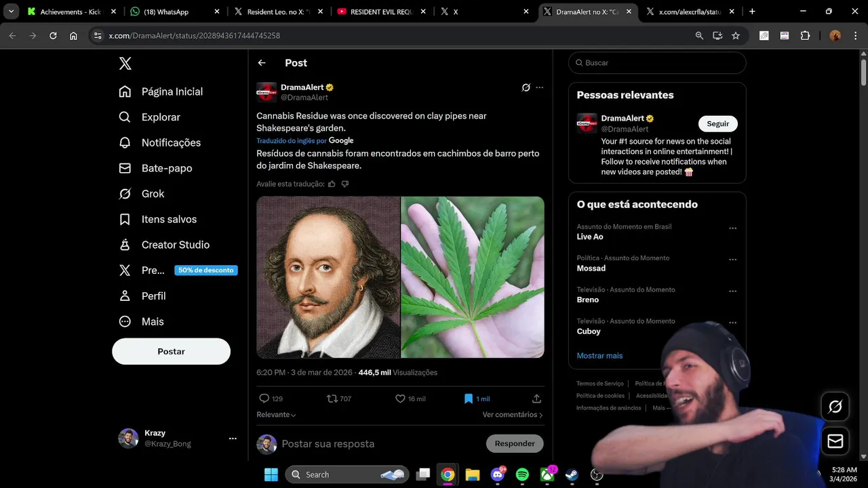Open Notificações in the sidebar
This screenshot has width=868, height=488.
coord(160,142)
